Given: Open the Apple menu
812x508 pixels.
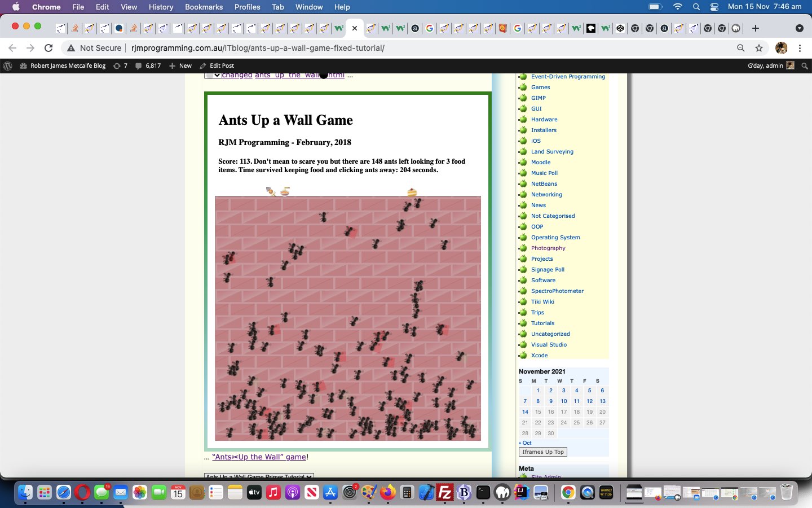Looking at the screenshot, I should [x=16, y=7].
